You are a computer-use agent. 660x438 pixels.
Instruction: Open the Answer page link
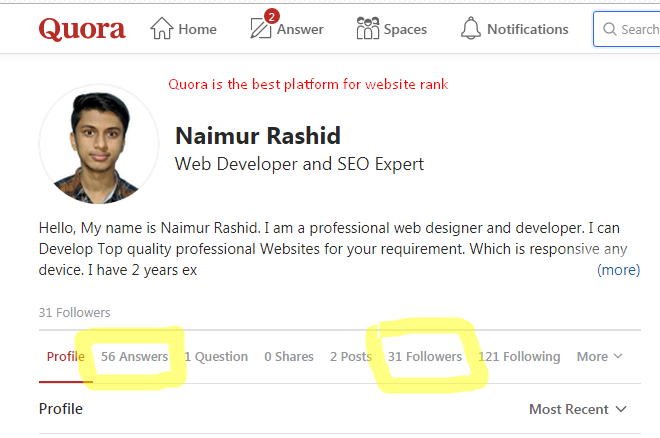click(x=287, y=29)
